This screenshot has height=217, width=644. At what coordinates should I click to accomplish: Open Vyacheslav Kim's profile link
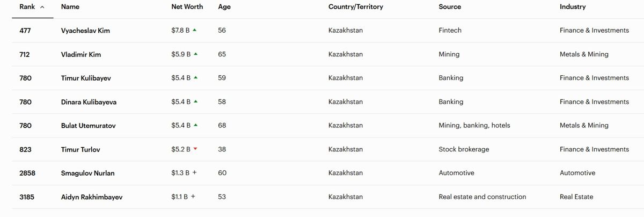click(85, 31)
